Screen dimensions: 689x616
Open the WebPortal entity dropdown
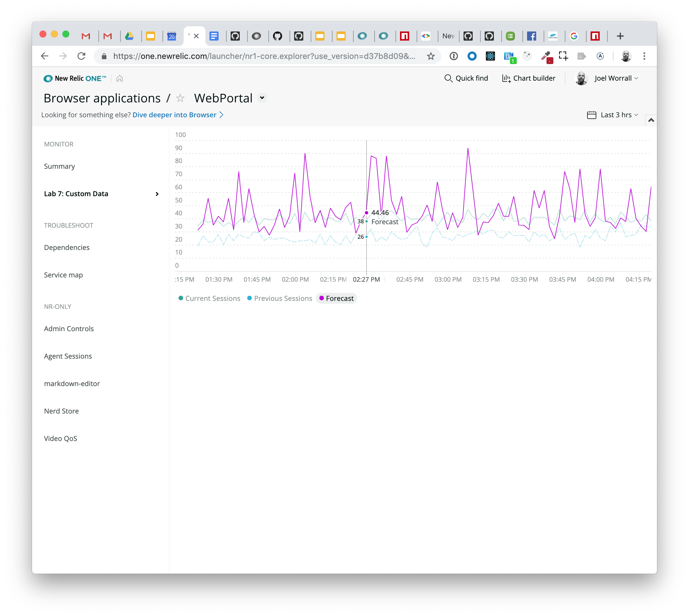[262, 98]
